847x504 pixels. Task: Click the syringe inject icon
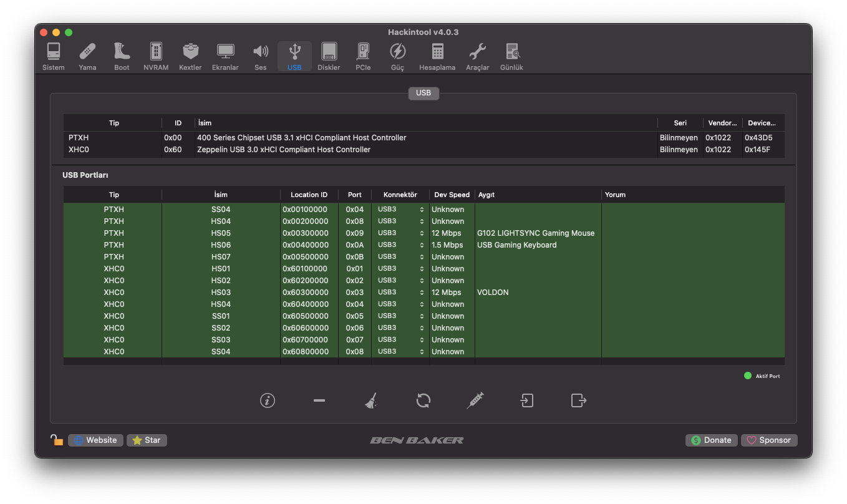pos(475,400)
